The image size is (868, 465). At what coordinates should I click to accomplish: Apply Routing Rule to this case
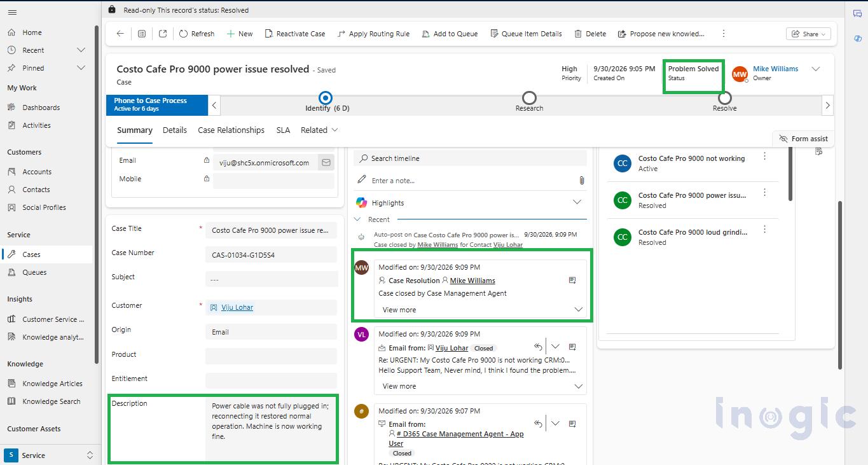point(373,34)
